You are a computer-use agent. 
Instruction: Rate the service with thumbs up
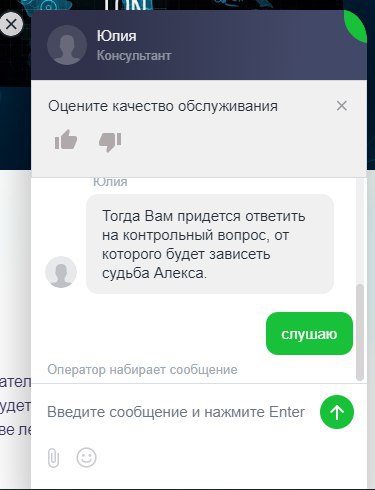click(x=66, y=140)
